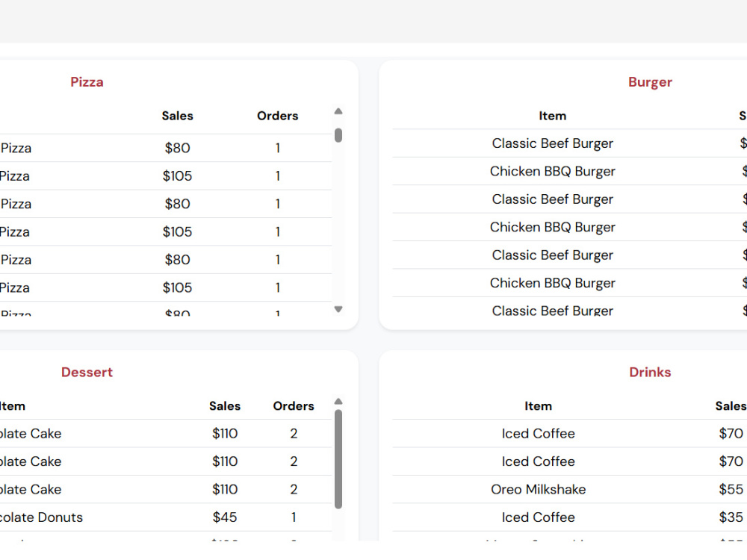Click the $45 sales value for Donuts
The image size is (747, 560).
tap(225, 517)
